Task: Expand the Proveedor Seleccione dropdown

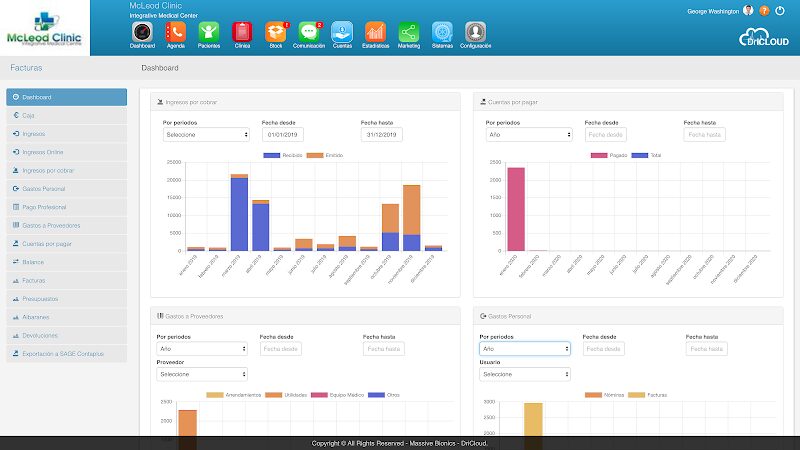Action: (x=202, y=374)
